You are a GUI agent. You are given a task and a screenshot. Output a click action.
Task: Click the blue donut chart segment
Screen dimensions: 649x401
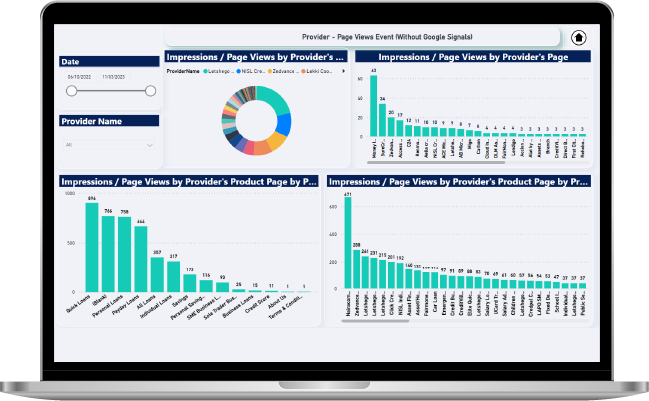(x=284, y=124)
